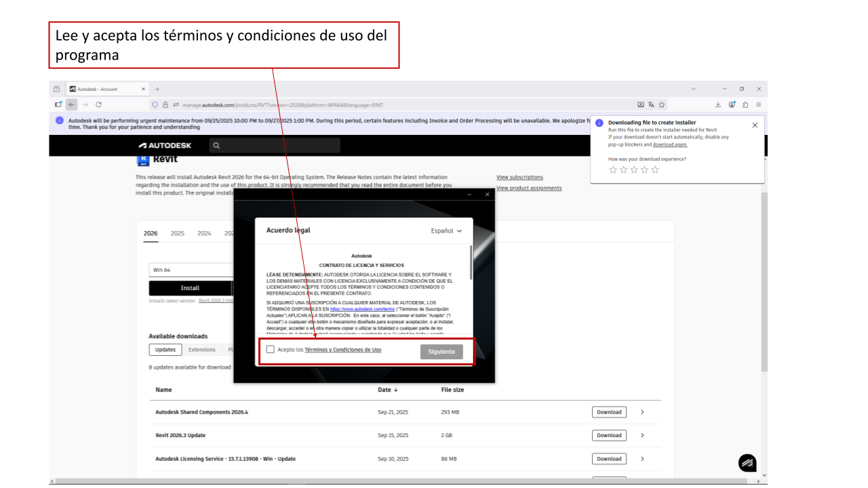Viewport: 868px width, 488px height.
Task: Toggle the browser sidebar icon
Action: tap(58, 104)
